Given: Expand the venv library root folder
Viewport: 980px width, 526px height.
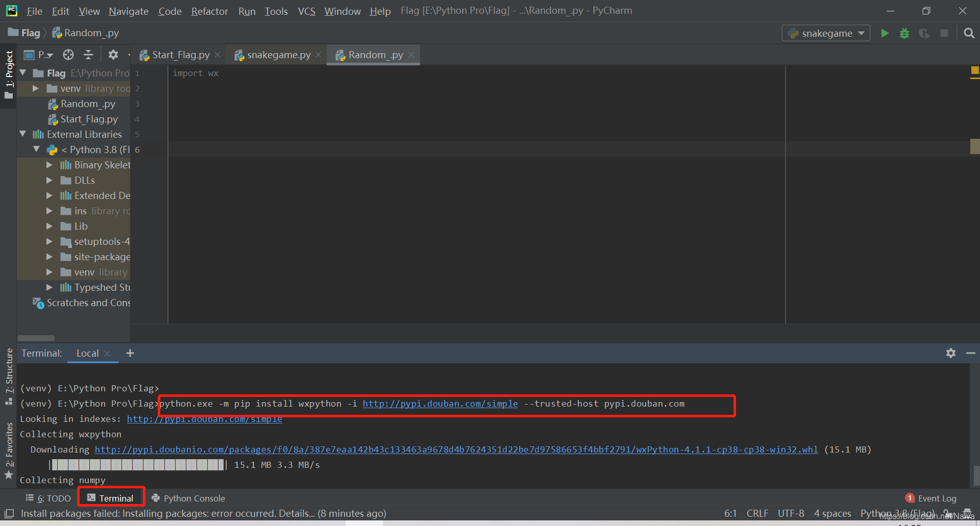Looking at the screenshot, I should click(x=36, y=88).
